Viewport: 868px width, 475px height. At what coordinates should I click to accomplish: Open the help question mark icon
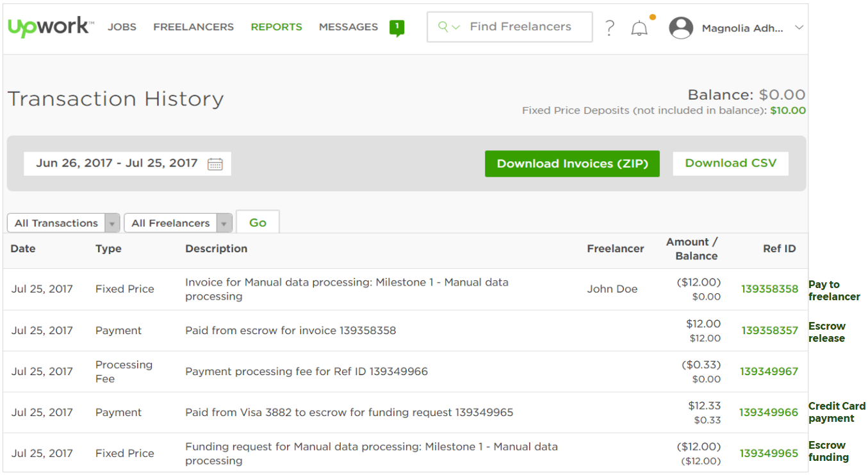click(610, 28)
